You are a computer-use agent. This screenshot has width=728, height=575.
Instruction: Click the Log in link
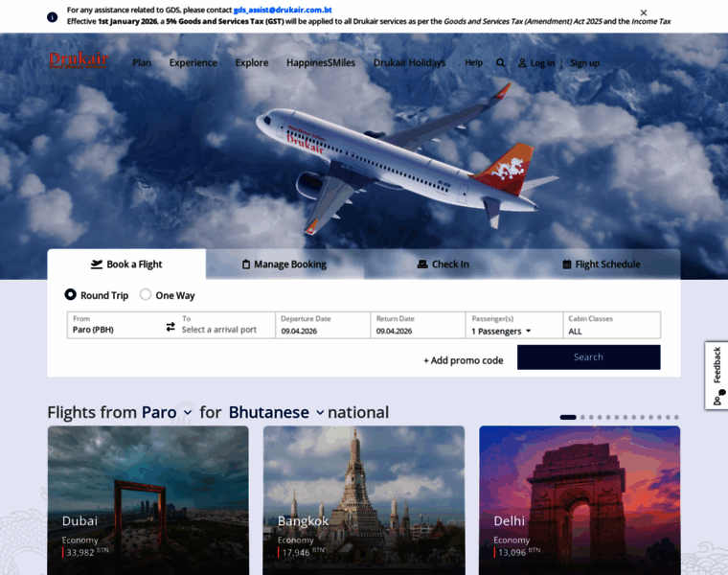pyautogui.click(x=542, y=62)
